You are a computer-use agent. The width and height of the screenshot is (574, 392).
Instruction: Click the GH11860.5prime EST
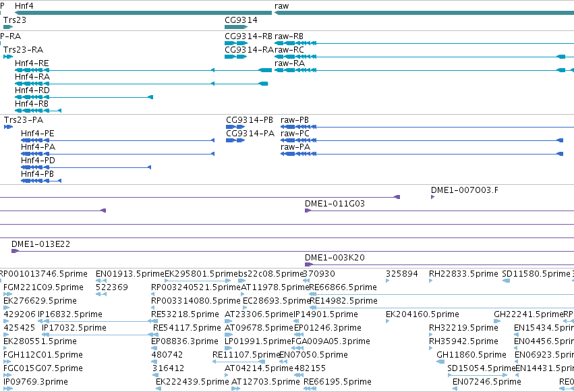coord(471,355)
